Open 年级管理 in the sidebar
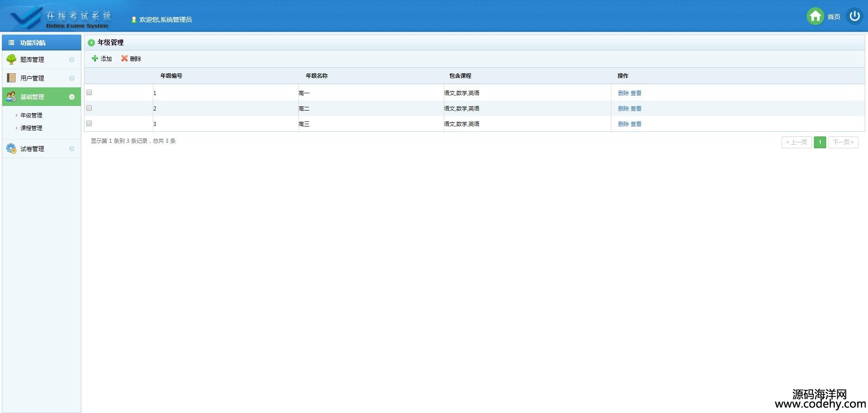Screen dimensions: 868x413 [31, 116]
